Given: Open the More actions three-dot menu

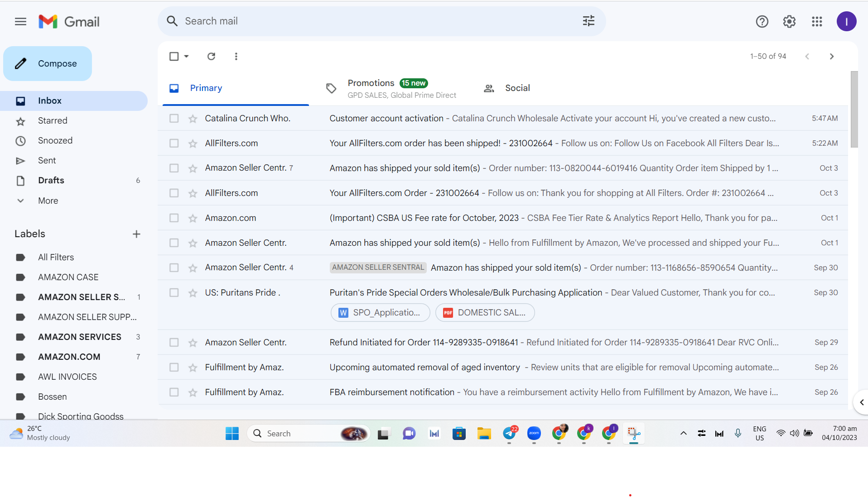Looking at the screenshot, I should pyautogui.click(x=236, y=56).
